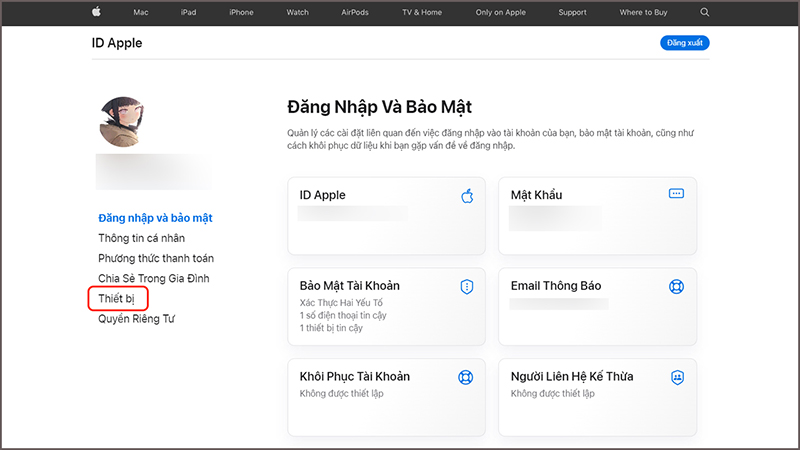The width and height of the screenshot is (800, 450).
Task: Go to the Support page
Action: point(572,12)
